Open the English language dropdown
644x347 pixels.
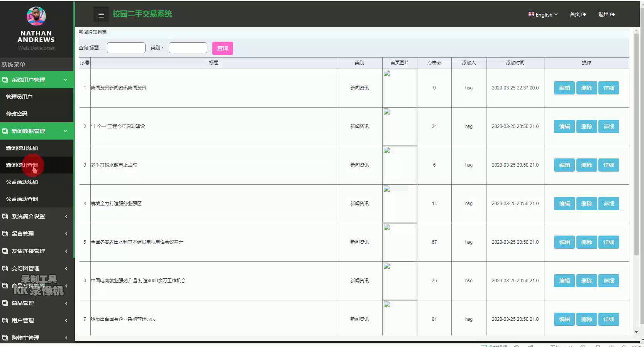click(543, 14)
